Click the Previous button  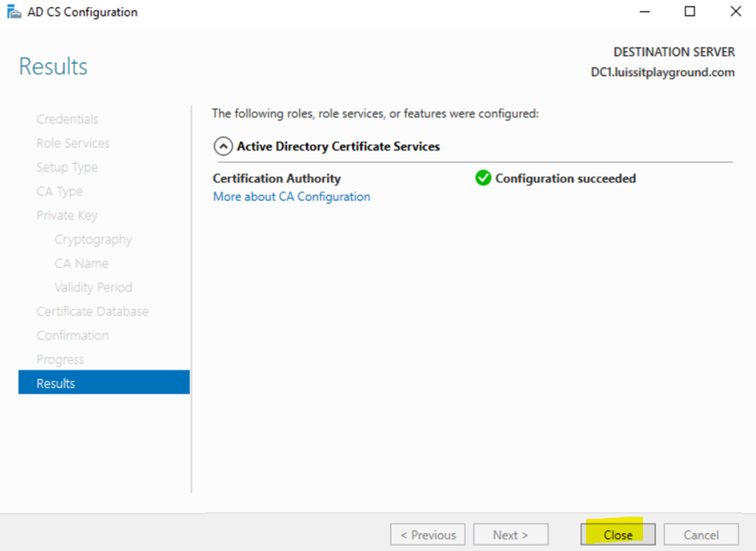[428, 535]
